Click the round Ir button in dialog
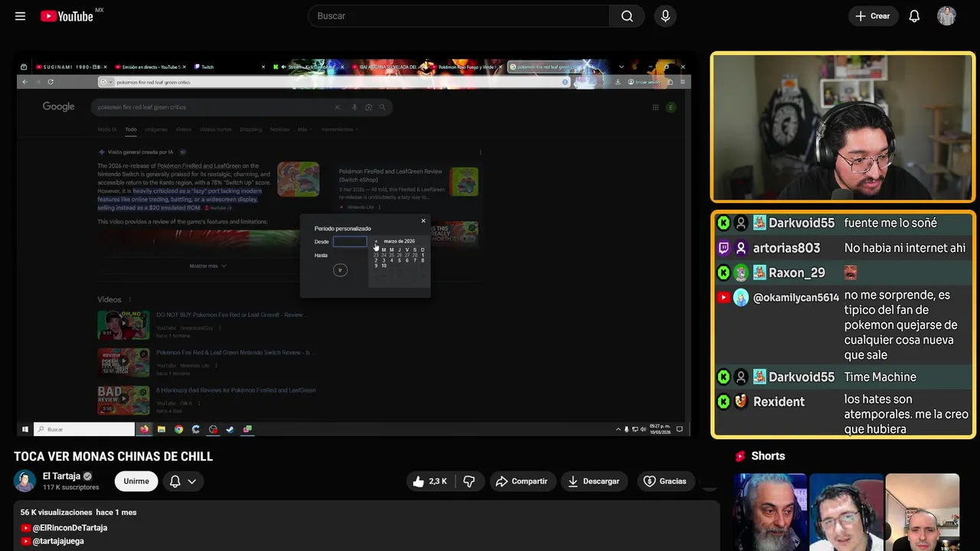 coord(340,269)
